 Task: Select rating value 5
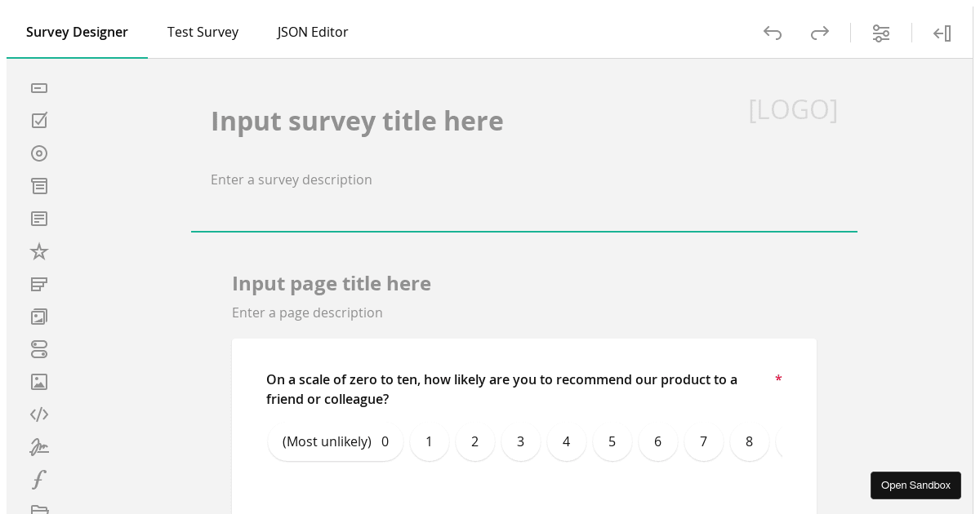[x=612, y=441]
